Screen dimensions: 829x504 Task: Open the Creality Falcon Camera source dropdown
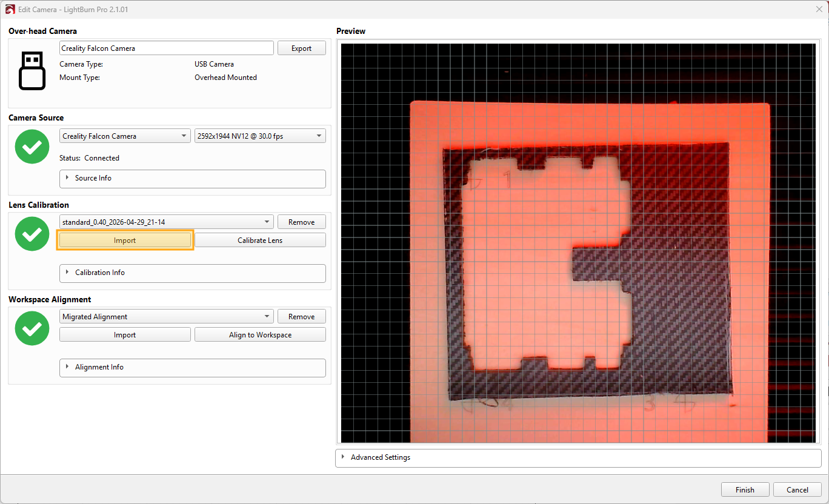(125, 136)
